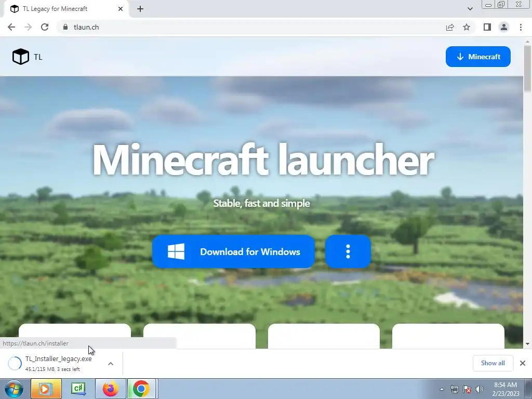The width and height of the screenshot is (532, 399).
Task: Open the Chrome profile avatar menu
Action: 504,27
